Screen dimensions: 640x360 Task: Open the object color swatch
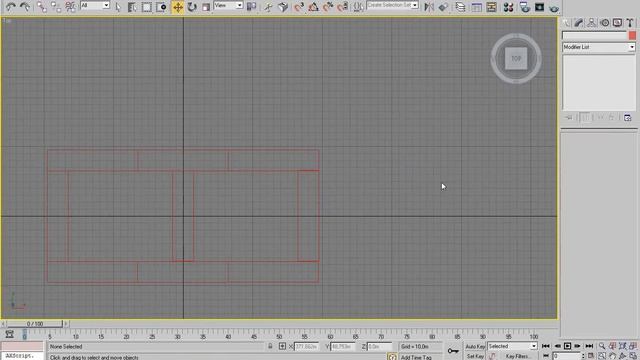coord(632,36)
